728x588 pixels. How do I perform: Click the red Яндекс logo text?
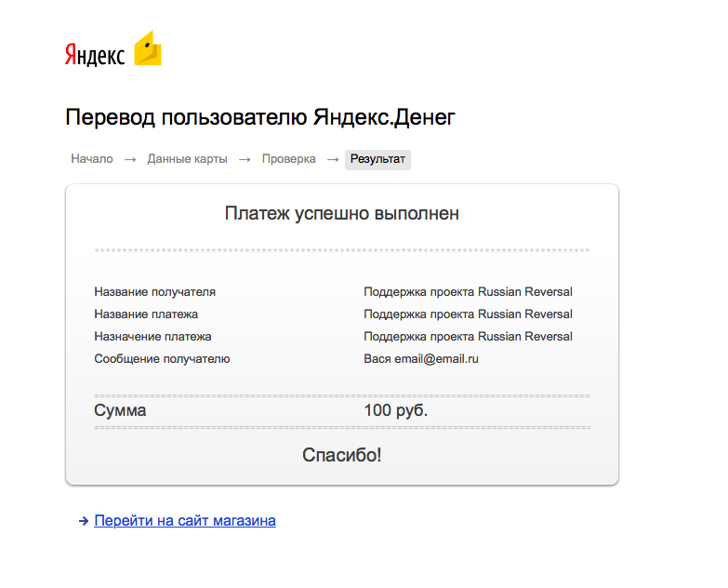(95, 56)
